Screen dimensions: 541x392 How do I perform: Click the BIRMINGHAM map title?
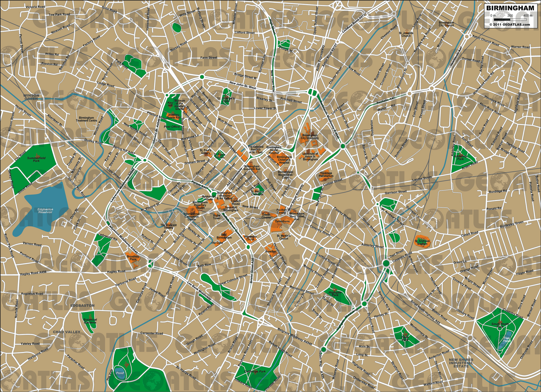point(510,8)
